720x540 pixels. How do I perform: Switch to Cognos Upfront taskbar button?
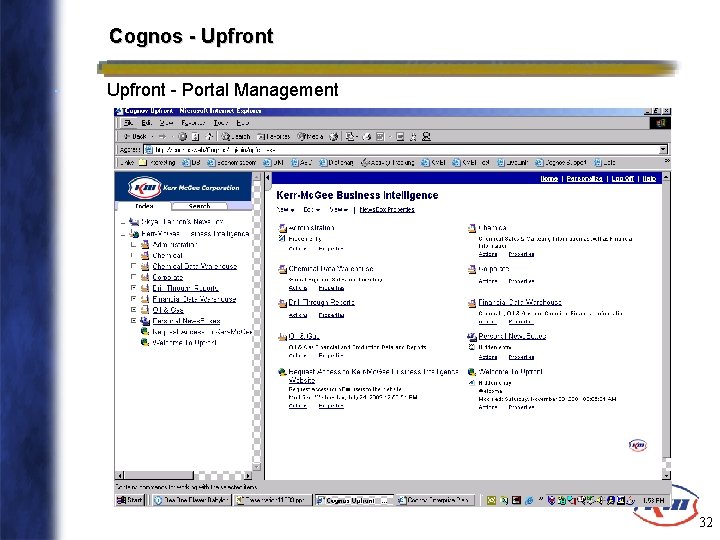tap(354, 501)
